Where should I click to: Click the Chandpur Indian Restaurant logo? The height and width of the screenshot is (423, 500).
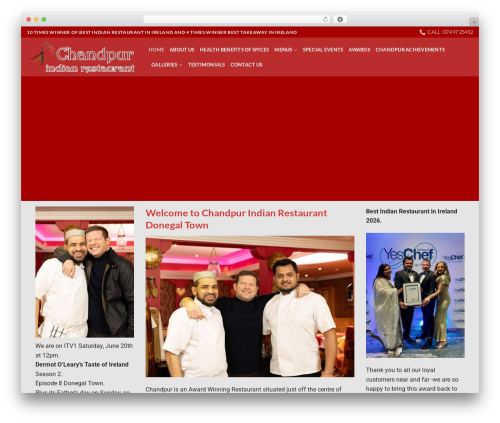(82, 57)
